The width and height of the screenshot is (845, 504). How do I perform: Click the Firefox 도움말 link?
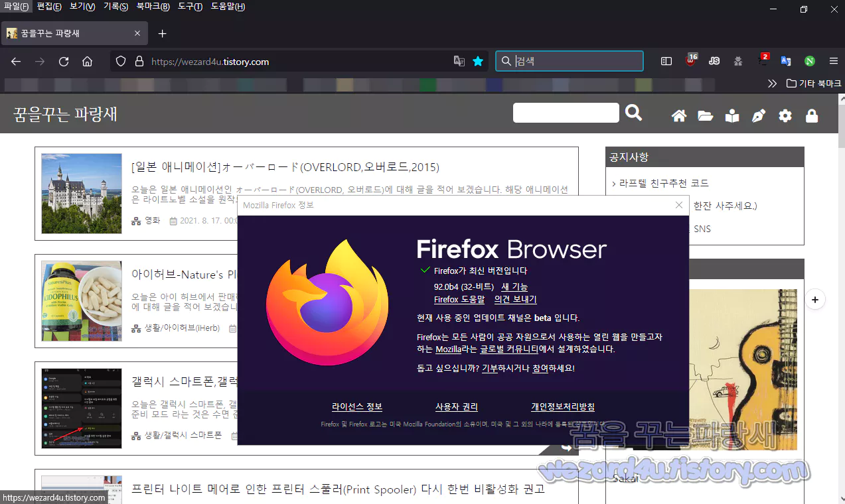click(x=459, y=299)
